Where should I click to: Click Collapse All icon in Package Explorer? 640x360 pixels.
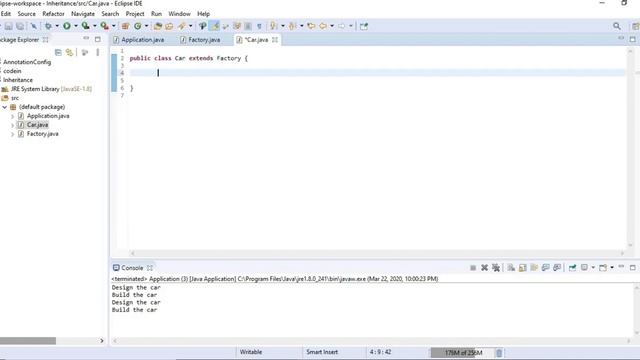[x=58, y=52]
